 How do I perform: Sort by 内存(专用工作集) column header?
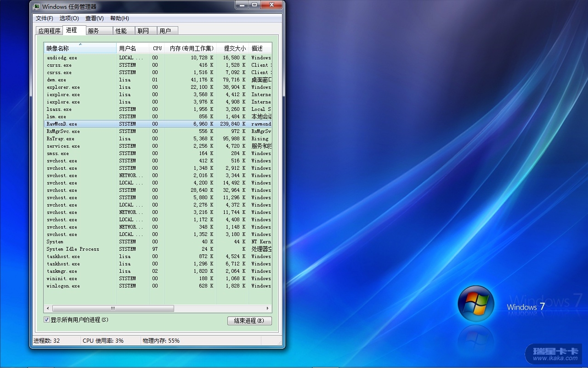(x=191, y=48)
